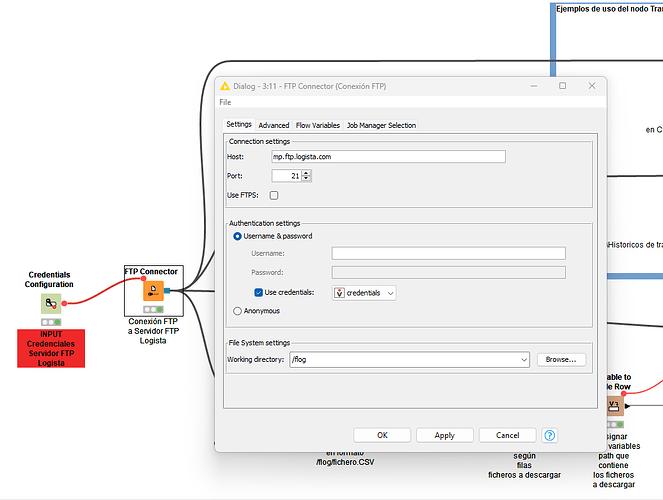
Task: Click the 'Conexión FTP a Servidor FTP Logista' label
Action: (x=153, y=331)
